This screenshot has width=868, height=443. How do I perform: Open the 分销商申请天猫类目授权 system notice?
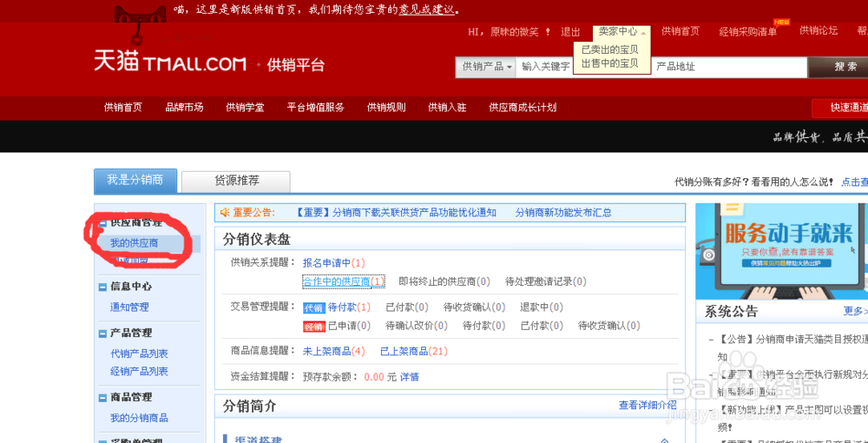pyautogui.click(x=792, y=347)
